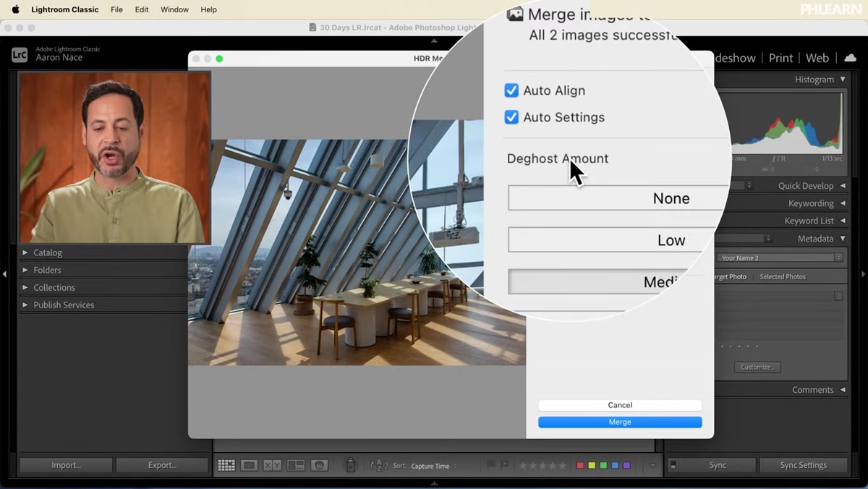Open toolbar content options triangle

point(652,466)
